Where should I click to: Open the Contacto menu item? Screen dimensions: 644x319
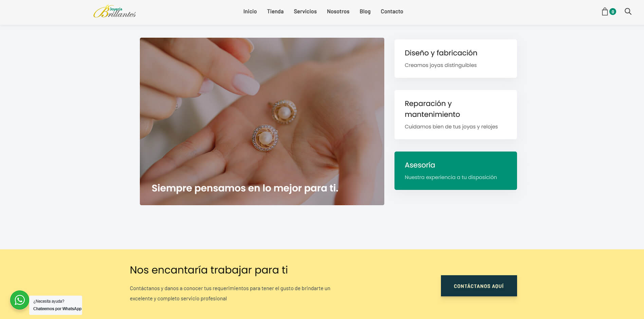click(392, 12)
